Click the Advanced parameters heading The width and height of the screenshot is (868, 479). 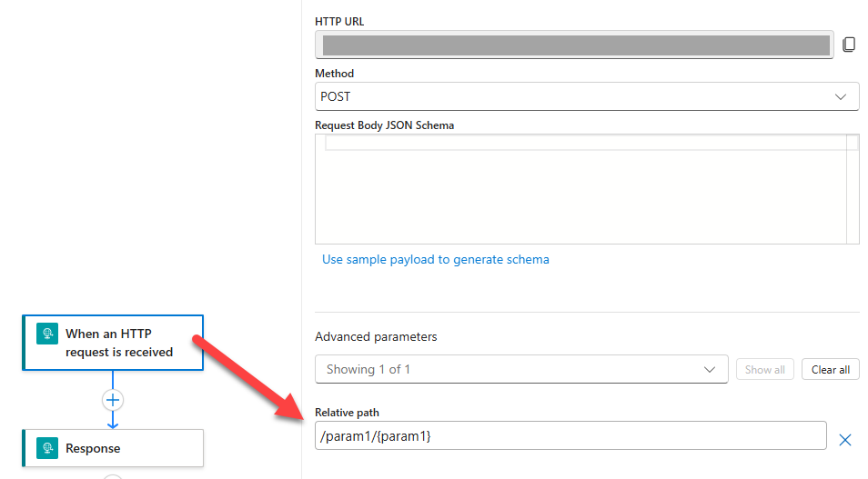click(x=376, y=336)
